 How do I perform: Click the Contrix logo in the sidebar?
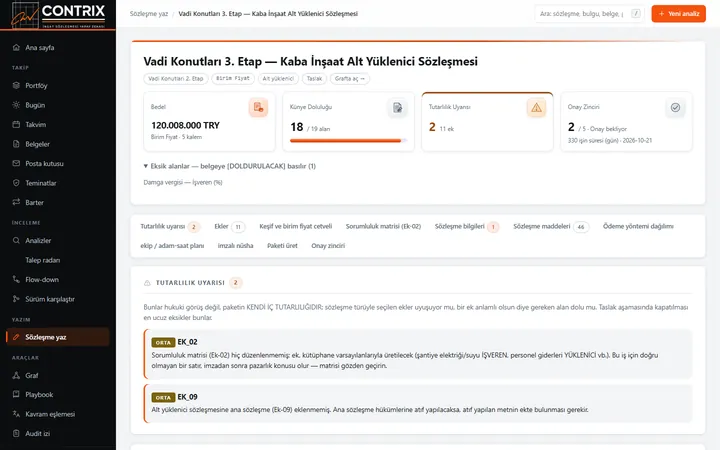click(58, 15)
